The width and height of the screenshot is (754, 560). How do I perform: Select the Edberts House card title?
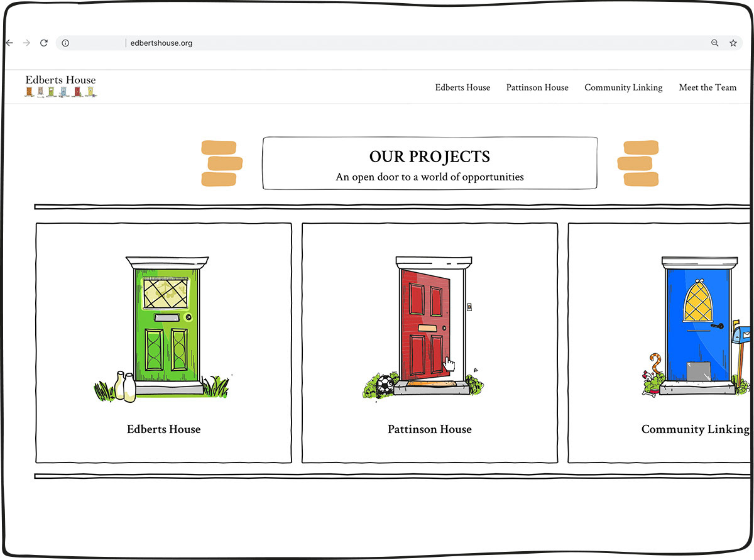pos(164,429)
